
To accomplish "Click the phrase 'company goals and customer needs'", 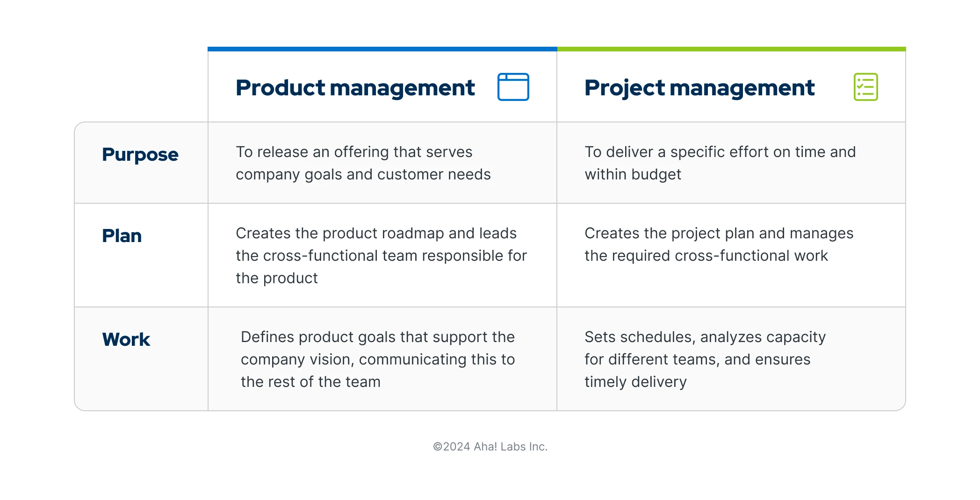I will click(x=363, y=175).
